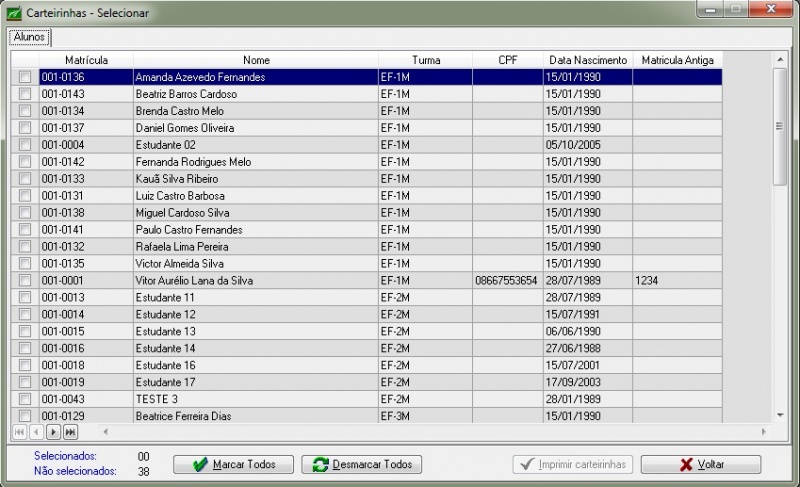Go to first record navigation arrow
Screen dimensions: 800x487
coord(19,432)
